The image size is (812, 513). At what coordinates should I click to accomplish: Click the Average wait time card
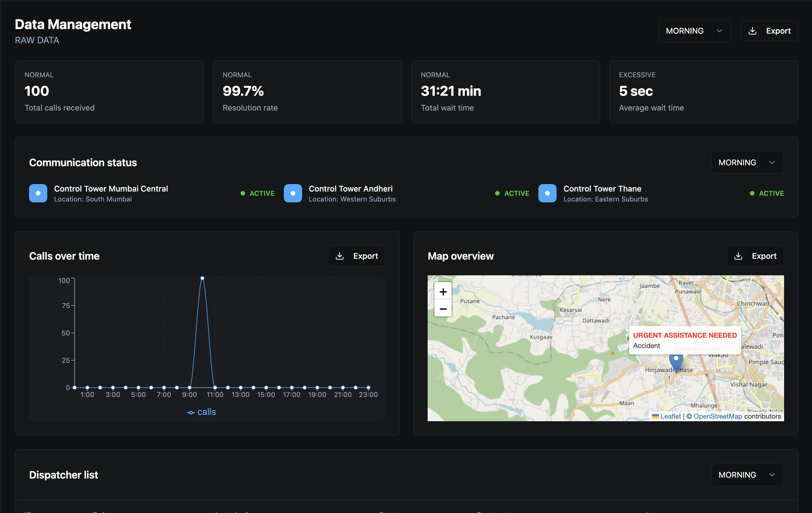704,91
